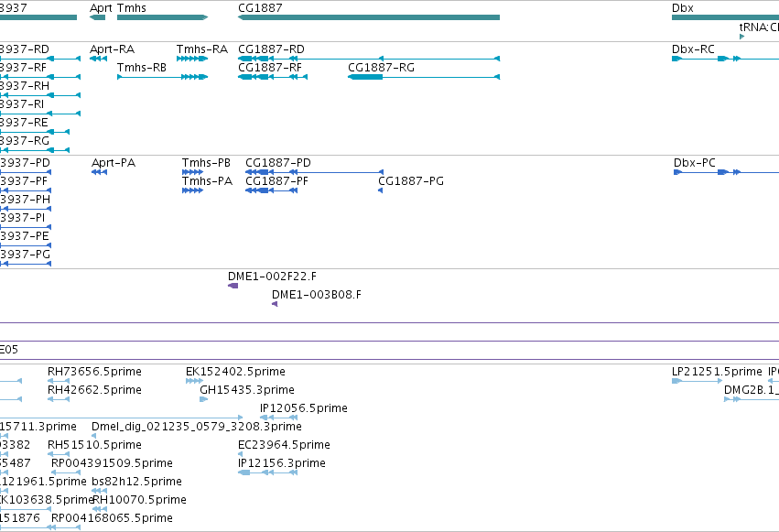The height and width of the screenshot is (532, 779).
Task: Click the CG1887-PG label text
Action: click(411, 181)
